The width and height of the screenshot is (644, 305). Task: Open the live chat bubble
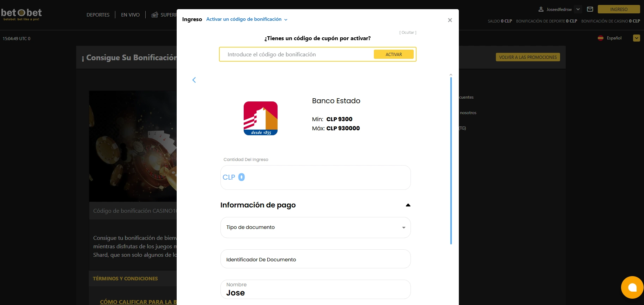click(x=632, y=287)
